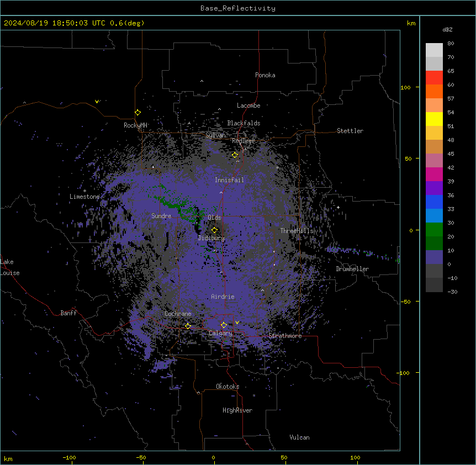Click the Limestone label
Screen dimensions: 476x465
tap(84, 197)
